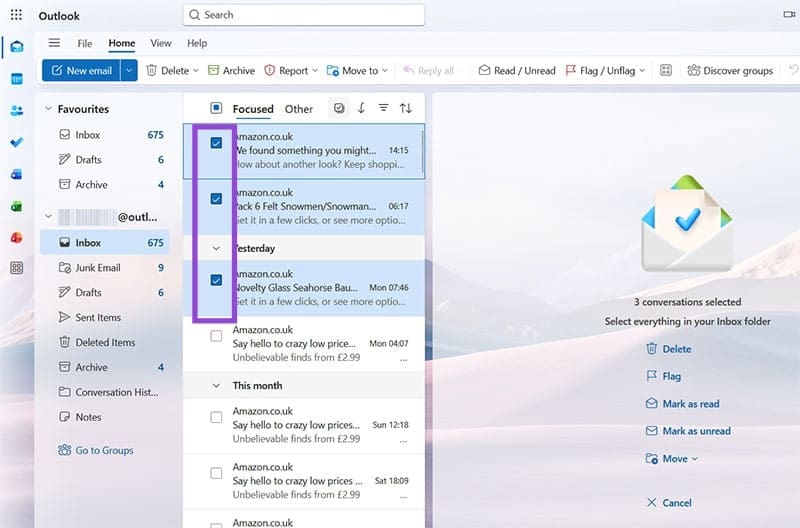Collapse the Yesterday message group
This screenshot has height=528, width=800.
(x=216, y=248)
